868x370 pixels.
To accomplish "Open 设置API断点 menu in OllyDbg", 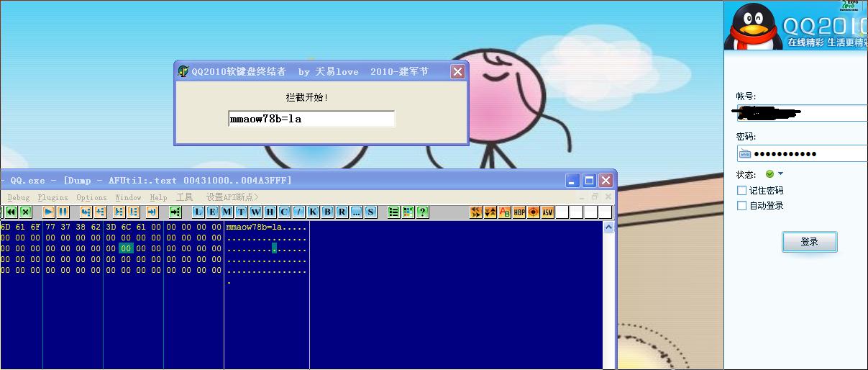I will [232, 197].
